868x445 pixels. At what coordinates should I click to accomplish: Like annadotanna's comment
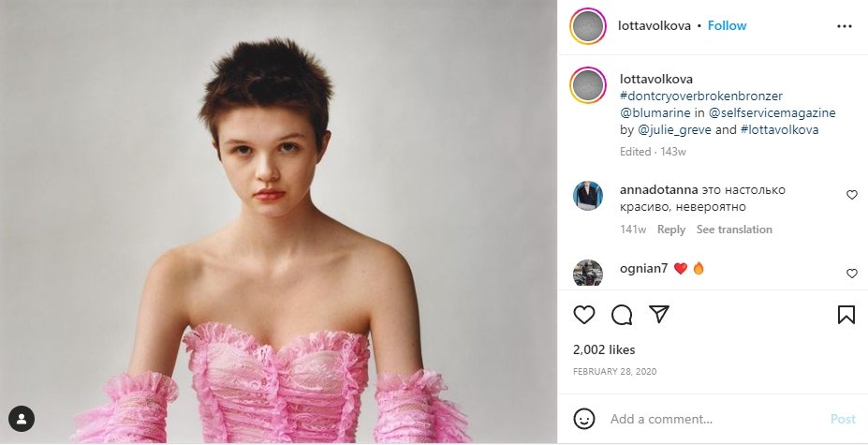(x=851, y=195)
